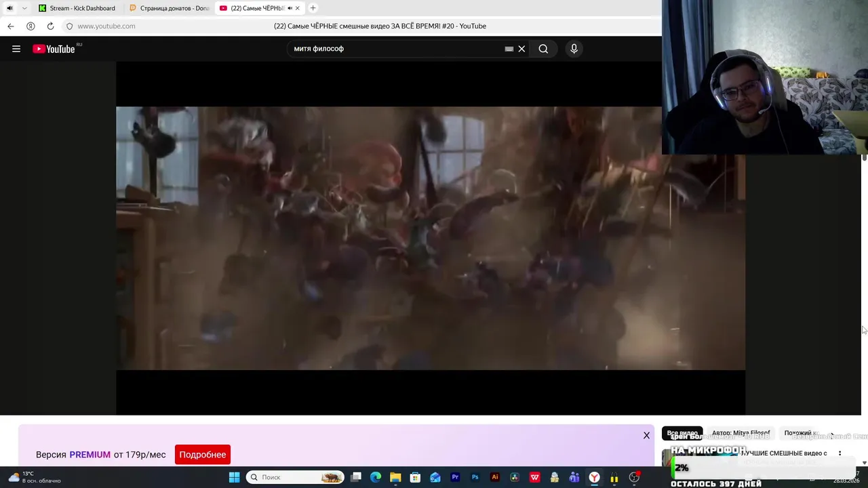Filter by Автор: Mitya Filosof chip
868x488 pixels.
[741, 433]
